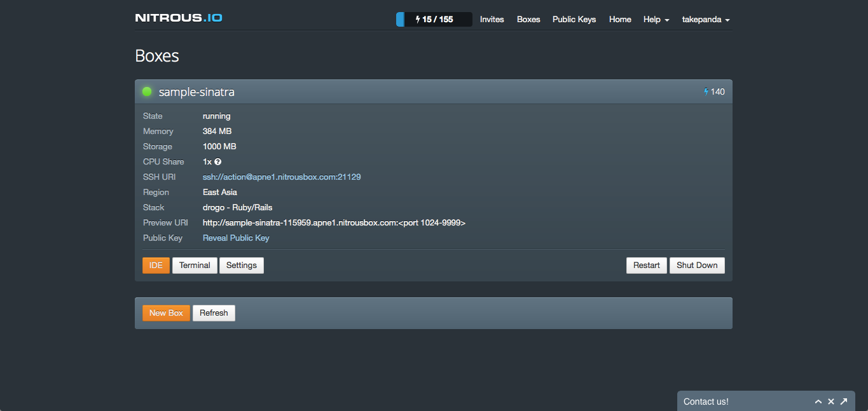Go to the Public Keys page
The width and height of the screenshot is (868, 411).
coord(574,19)
